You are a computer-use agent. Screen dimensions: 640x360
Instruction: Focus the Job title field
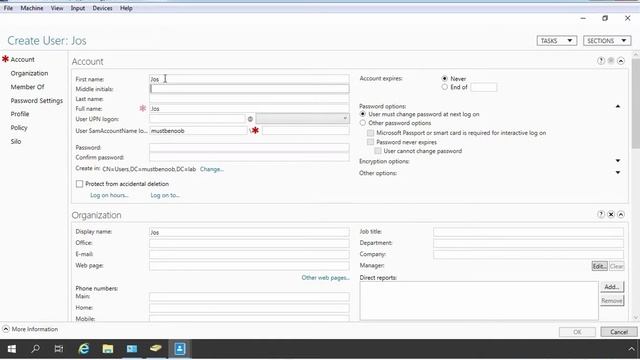pyautogui.click(x=528, y=232)
